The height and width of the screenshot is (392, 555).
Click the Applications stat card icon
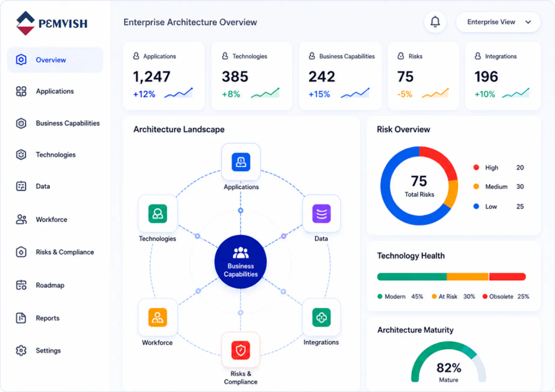(136, 56)
